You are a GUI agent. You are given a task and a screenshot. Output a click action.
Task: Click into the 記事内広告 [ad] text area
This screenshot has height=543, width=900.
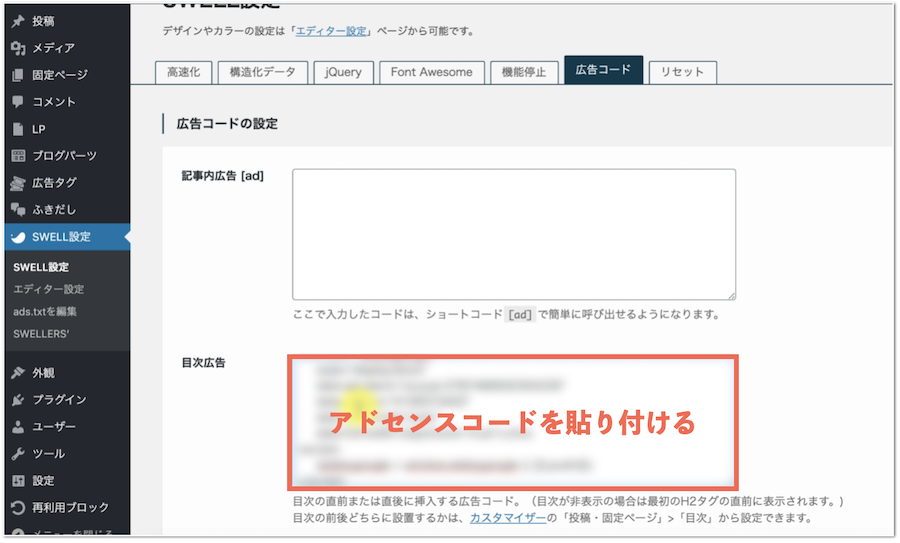point(513,234)
